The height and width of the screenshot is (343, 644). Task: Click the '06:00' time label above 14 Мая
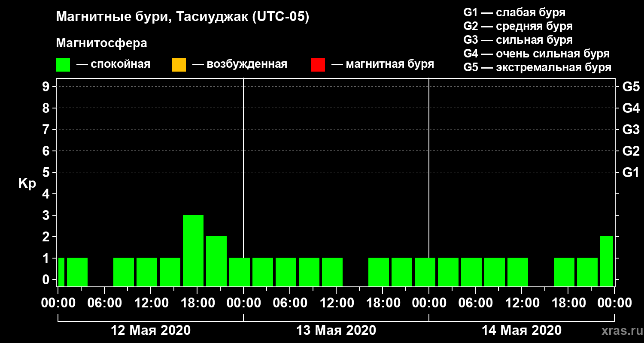pos(475,303)
